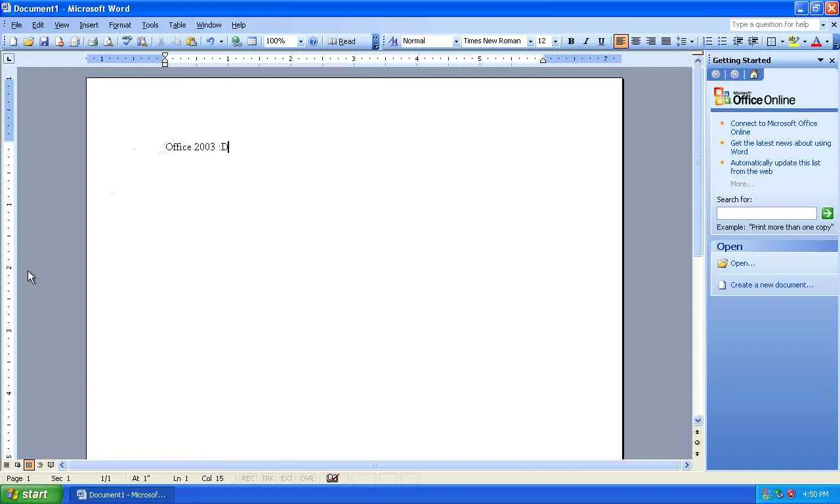Click the Print icon in the toolbar
The height and width of the screenshot is (504, 840).
pos(93,41)
